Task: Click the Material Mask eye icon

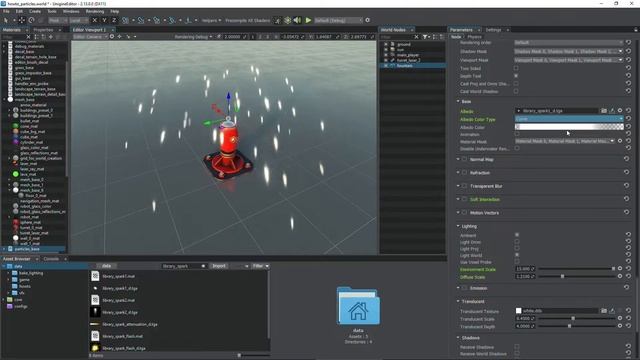Action: (x=620, y=141)
